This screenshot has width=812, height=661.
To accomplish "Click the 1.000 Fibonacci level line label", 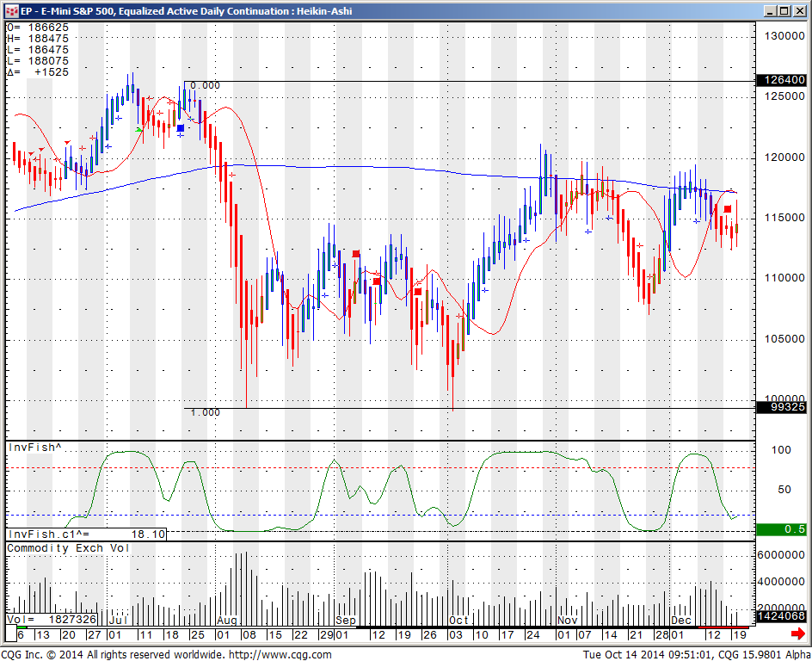I will point(205,413).
